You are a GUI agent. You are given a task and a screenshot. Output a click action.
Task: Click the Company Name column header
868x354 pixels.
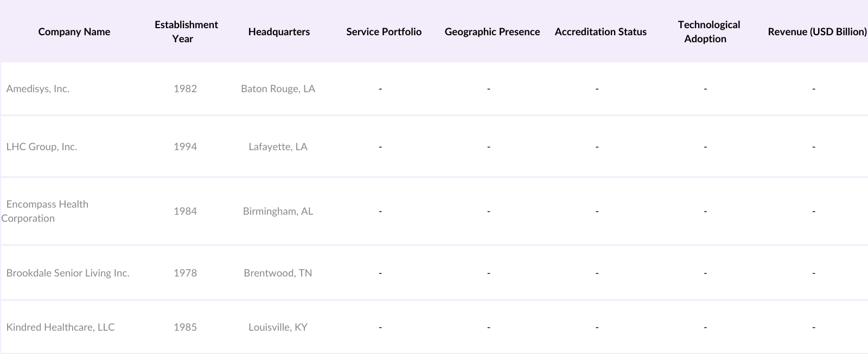click(74, 31)
